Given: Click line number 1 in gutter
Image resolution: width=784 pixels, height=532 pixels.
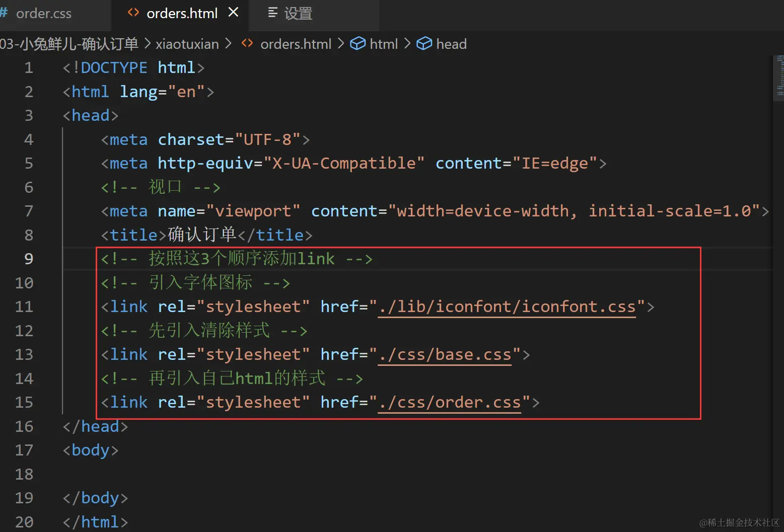Looking at the screenshot, I should (29, 67).
